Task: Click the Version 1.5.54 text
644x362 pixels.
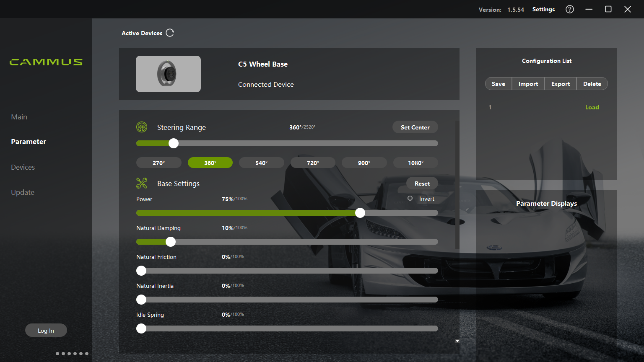Action: click(501, 10)
